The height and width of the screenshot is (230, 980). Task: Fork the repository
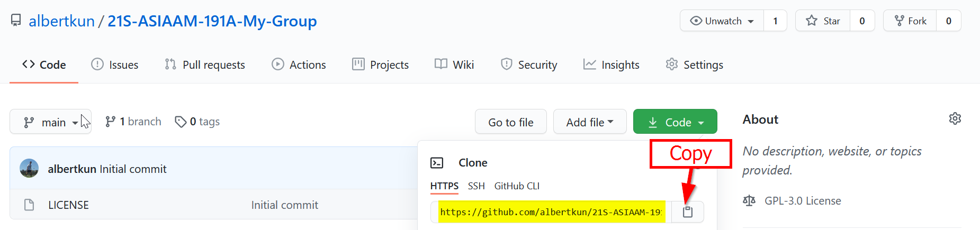(x=910, y=21)
